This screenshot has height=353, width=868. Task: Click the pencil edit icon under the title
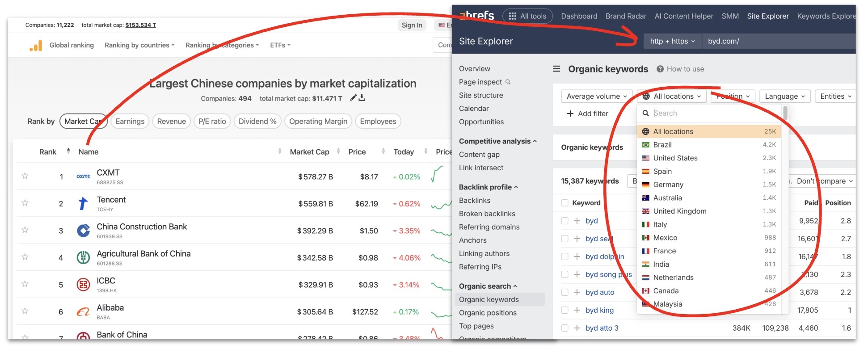coord(353,98)
